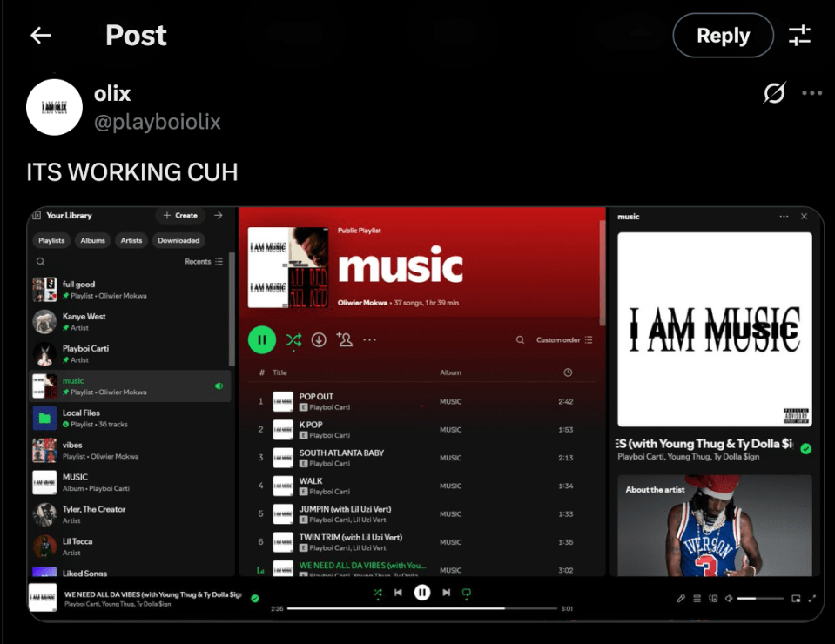
Task: Go back using the Post back arrow
Action: tap(40, 35)
